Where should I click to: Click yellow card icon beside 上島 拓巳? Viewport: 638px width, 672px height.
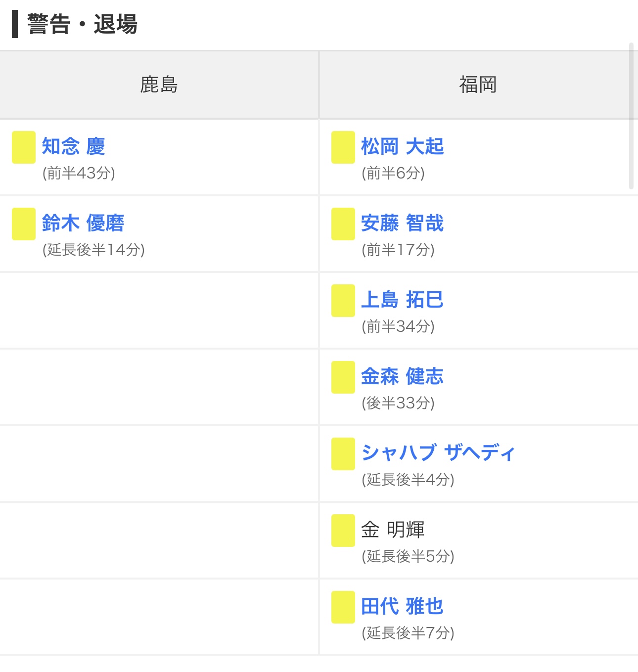tap(343, 301)
